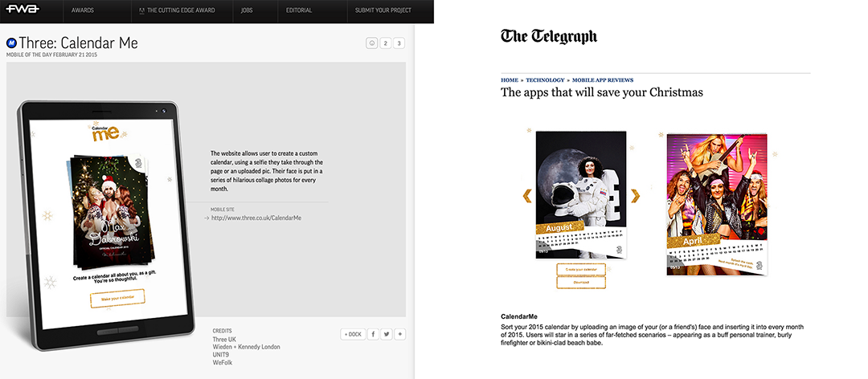Select image pager button 3
The image size is (868, 379).
pyautogui.click(x=399, y=43)
